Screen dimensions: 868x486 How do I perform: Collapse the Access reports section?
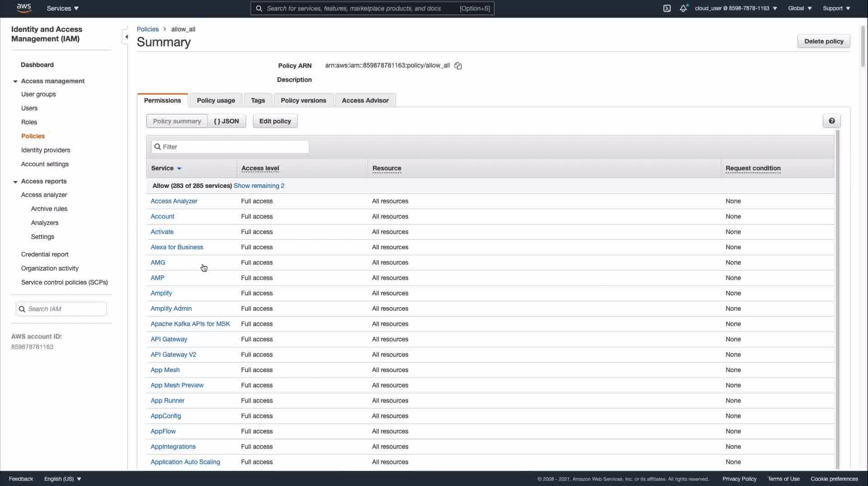tap(15, 182)
